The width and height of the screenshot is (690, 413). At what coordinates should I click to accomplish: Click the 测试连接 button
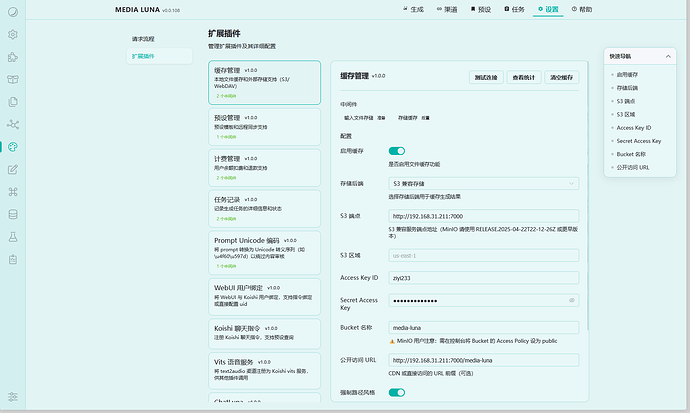coord(487,77)
